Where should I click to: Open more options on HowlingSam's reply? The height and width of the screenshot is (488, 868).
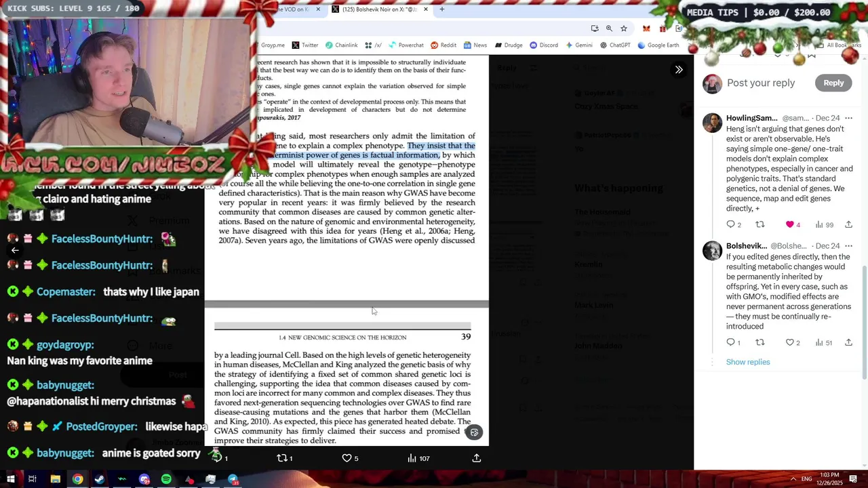[x=848, y=118]
